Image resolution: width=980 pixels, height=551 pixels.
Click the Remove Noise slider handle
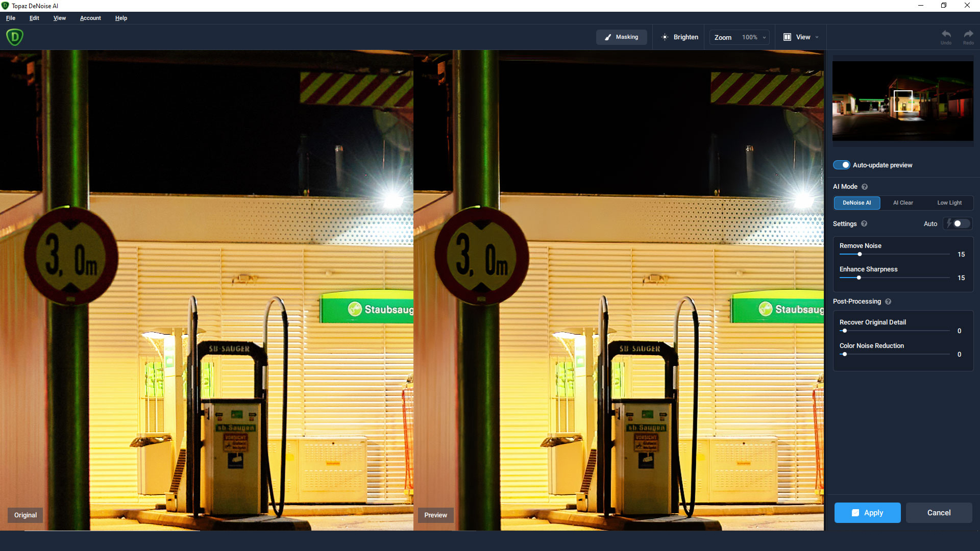[x=860, y=254]
